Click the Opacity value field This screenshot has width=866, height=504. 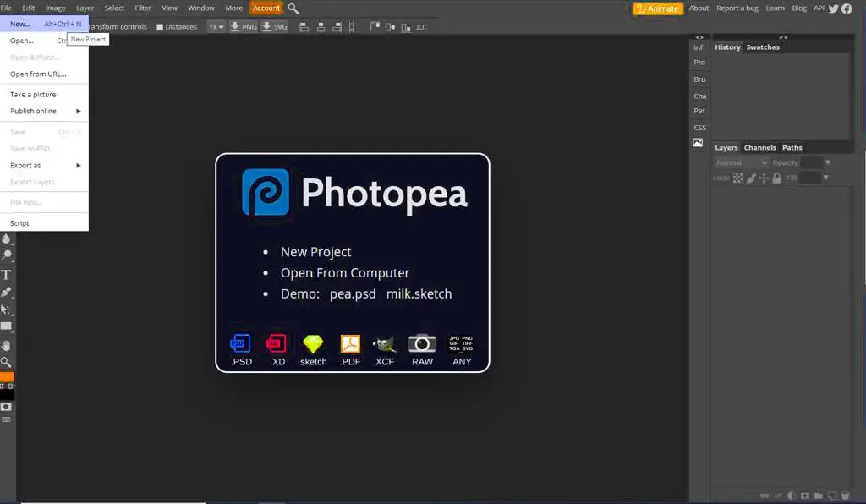coord(811,162)
